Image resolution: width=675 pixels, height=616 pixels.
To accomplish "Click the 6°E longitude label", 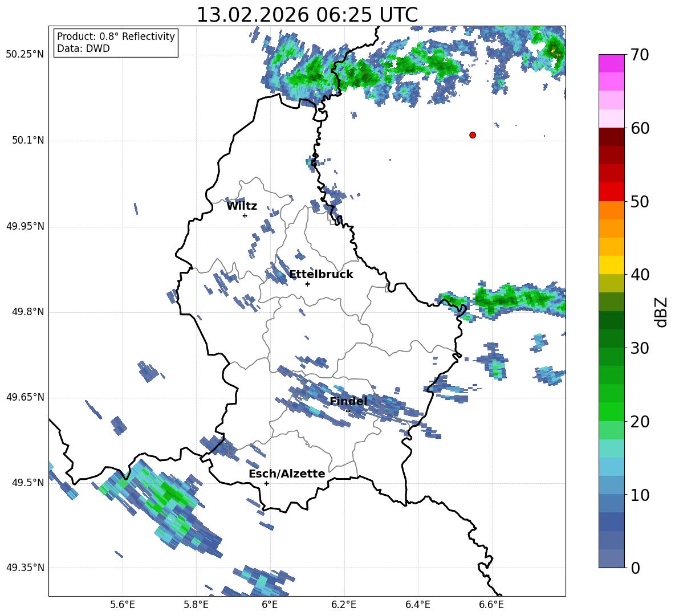I will point(270,605).
